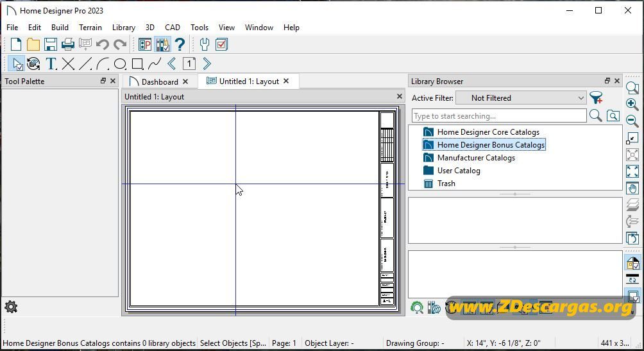Viewport: 644px width, 351px height.
Task: Add a new library filter funnel icon
Action: coord(596,98)
